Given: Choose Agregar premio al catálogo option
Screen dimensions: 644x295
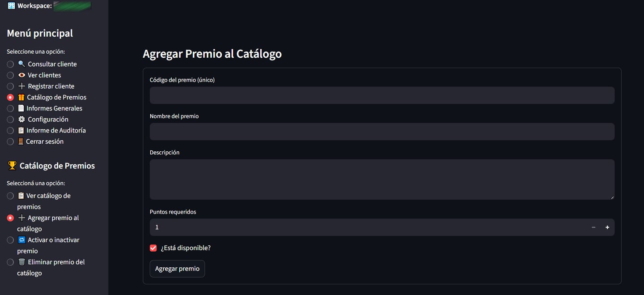Looking at the screenshot, I should pos(10,218).
